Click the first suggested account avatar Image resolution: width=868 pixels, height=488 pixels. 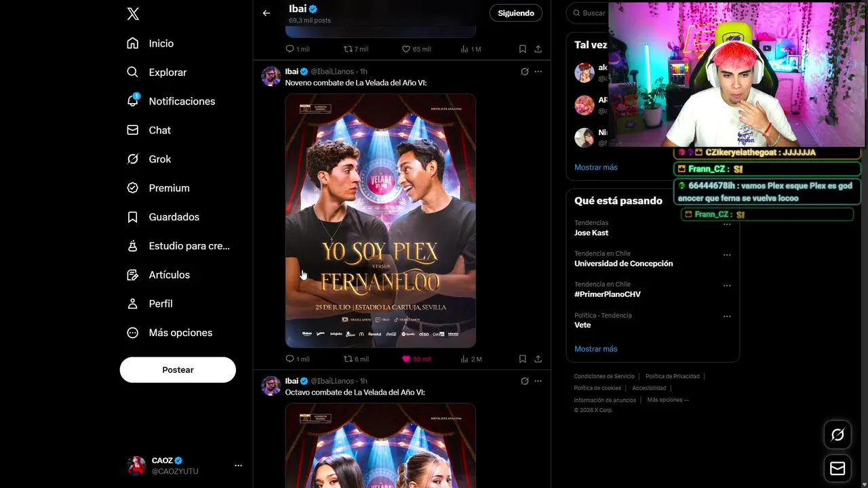(585, 73)
